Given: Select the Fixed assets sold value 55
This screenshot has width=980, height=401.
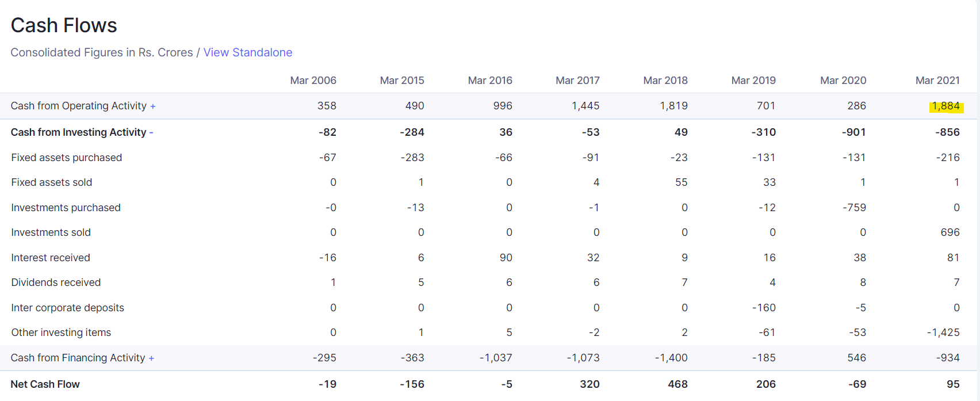Looking at the screenshot, I should [x=681, y=182].
